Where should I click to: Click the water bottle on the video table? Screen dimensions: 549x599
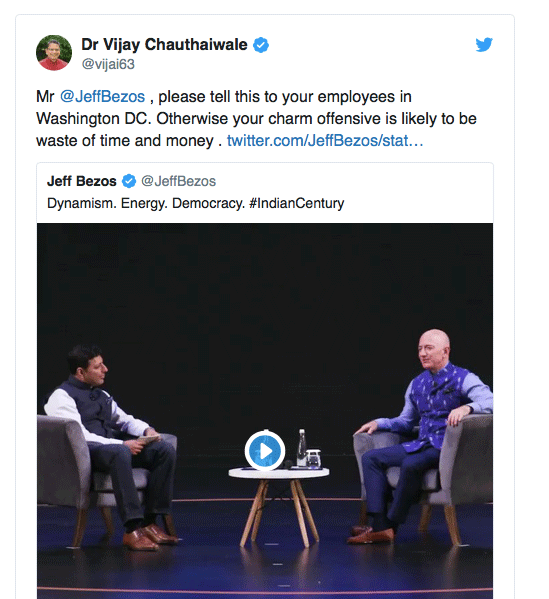point(302,448)
